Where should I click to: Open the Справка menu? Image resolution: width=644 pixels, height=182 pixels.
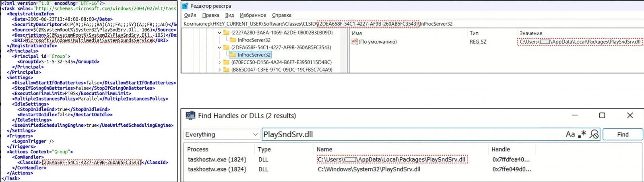(x=282, y=15)
